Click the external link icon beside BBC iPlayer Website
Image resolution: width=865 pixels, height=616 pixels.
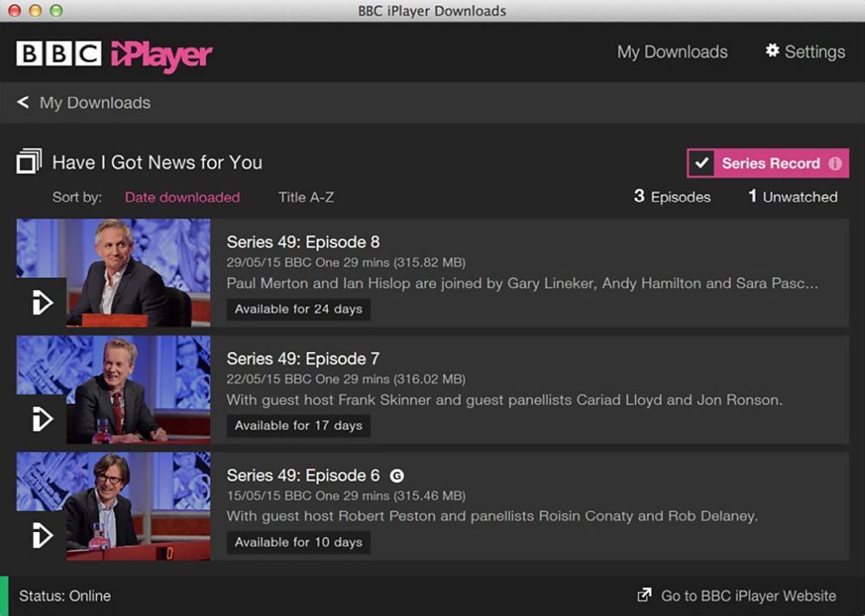point(644,596)
